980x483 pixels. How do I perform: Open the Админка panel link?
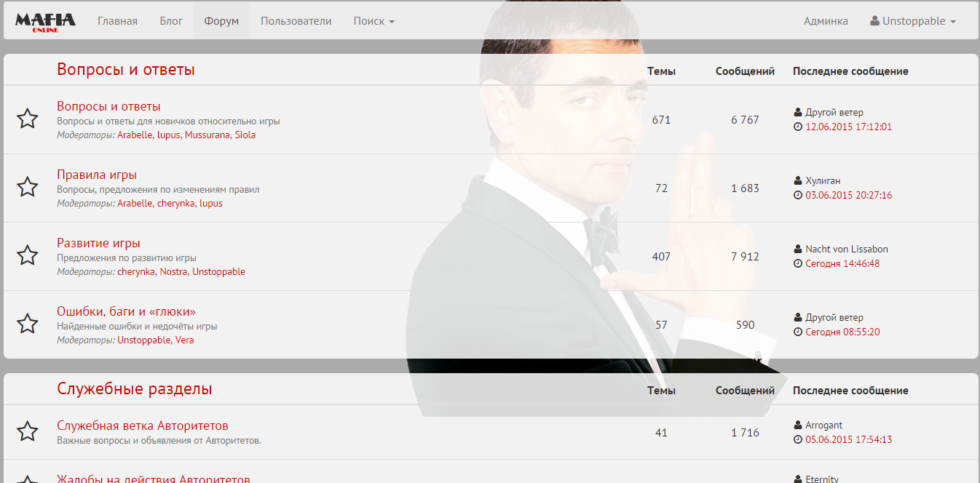pyautogui.click(x=826, y=21)
